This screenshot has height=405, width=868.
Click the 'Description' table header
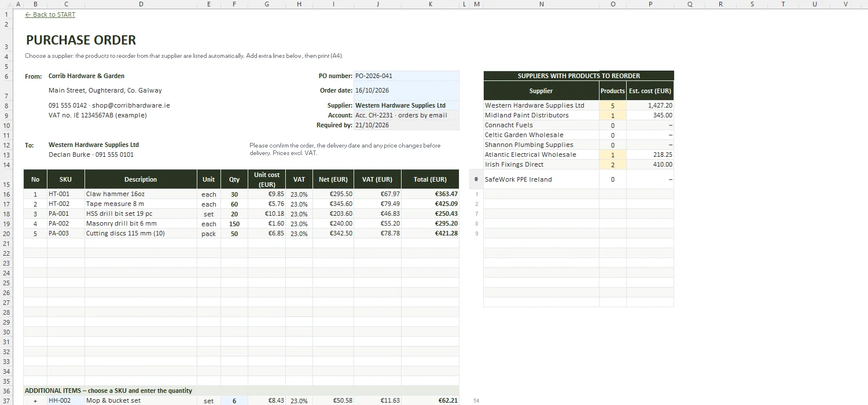pyautogui.click(x=141, y=179)
